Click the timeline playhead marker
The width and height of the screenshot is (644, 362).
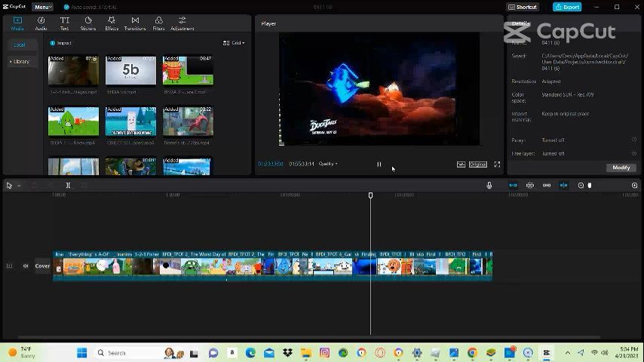tap(370, 195)
